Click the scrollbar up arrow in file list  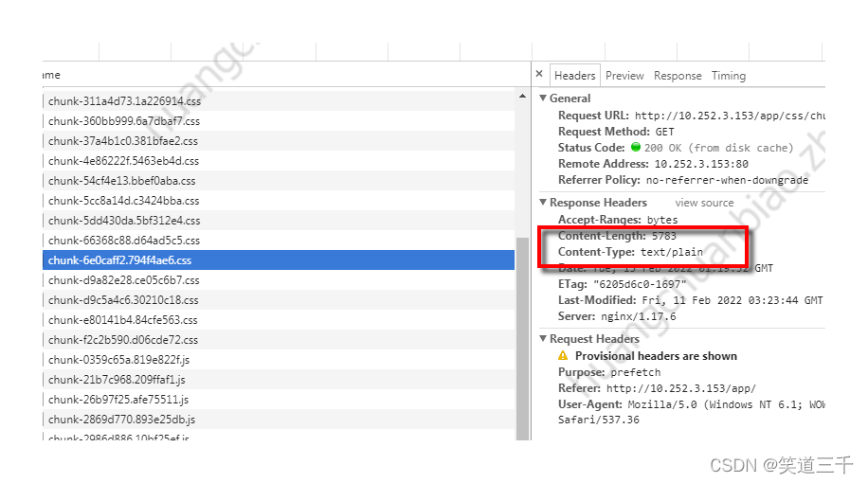point(522,97)
